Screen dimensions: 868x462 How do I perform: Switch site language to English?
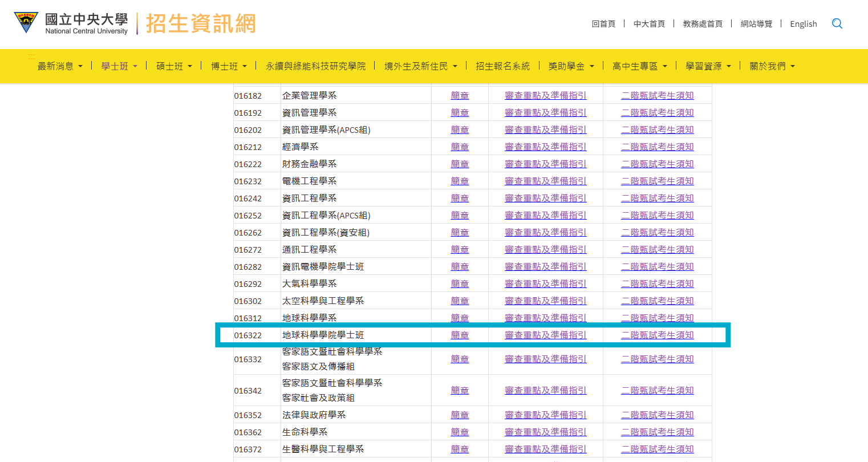coord(803,24)
